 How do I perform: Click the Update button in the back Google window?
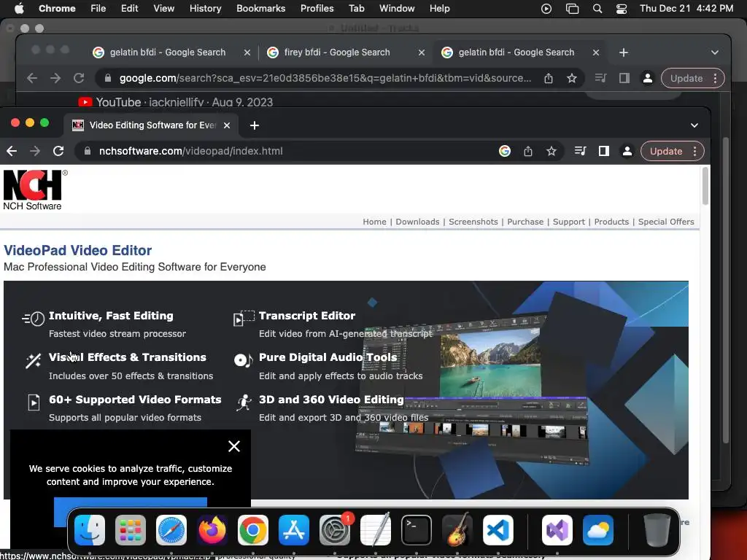[686, 78]
